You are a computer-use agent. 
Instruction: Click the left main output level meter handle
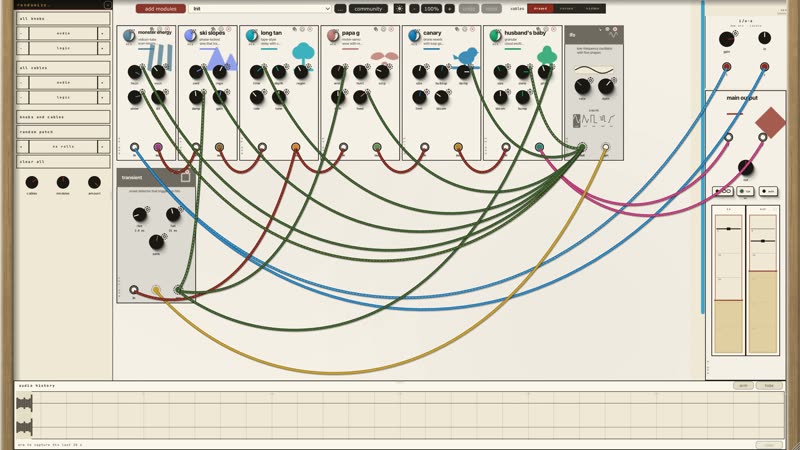(729, 229)
